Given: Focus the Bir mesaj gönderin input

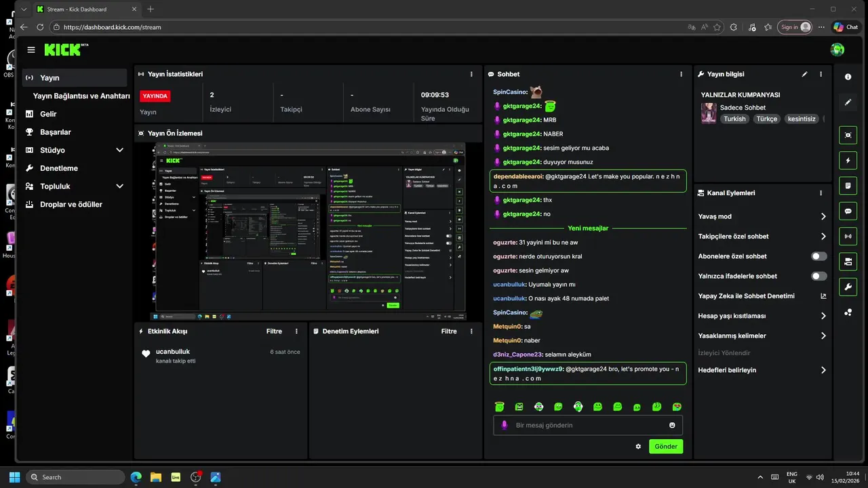Looking at the screenshot, I should (587, 425).
